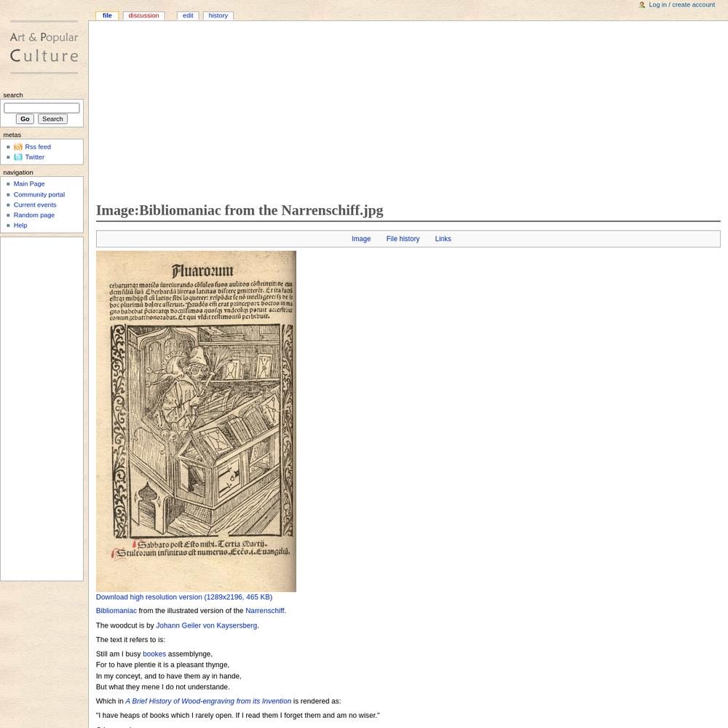The image size is (728, 728).
Task: Click the quote beginning 'I have heaps of books'
Action: pyautogui.click(x=238, y=716)
